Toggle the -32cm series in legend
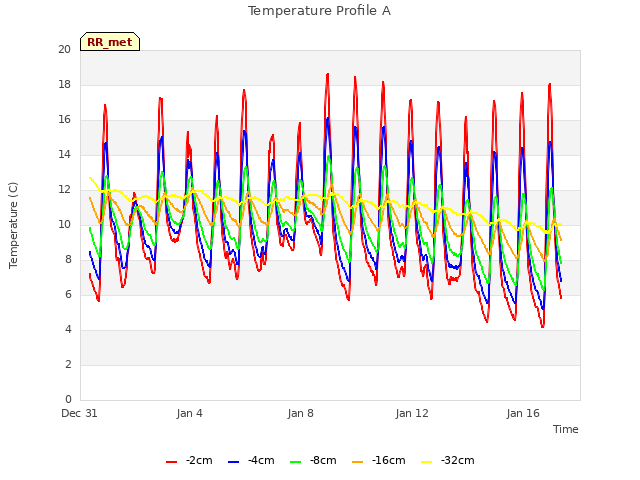Image resolution: width=640 pixels, height=480 pixels. (448, 461)
